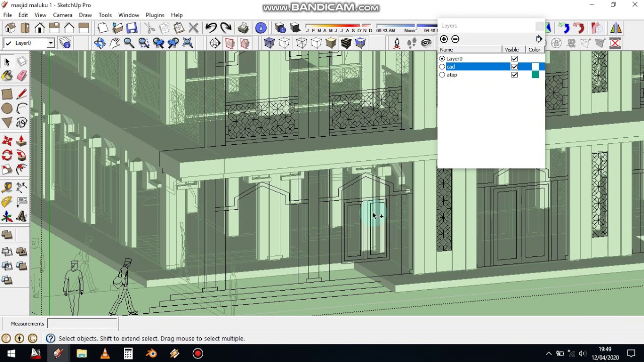Choose the Orbit camera tool
644x362 pixels.
(100, 43)
